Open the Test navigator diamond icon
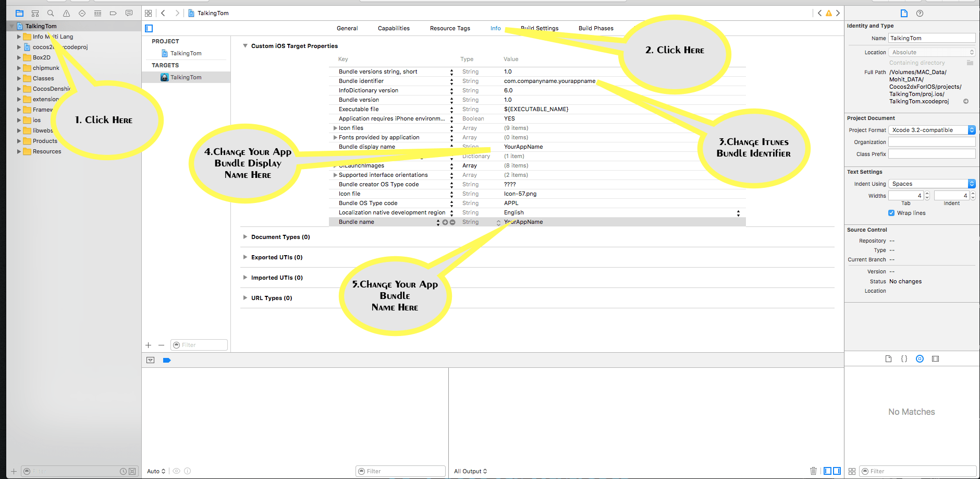Image resolution: width=980 pixels, height=479 pixels. pyautogui.click(x=82, y=13)
